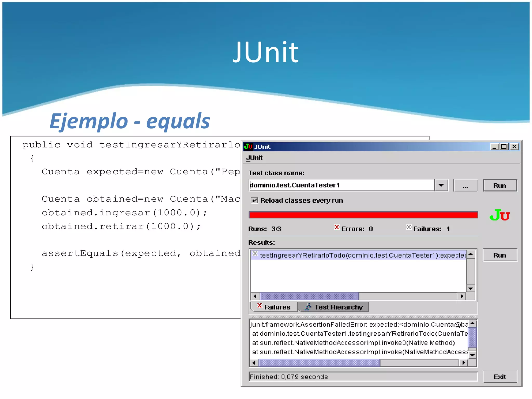Toggle Reload classes every run checkbox
532x399 pixels.
255,200
